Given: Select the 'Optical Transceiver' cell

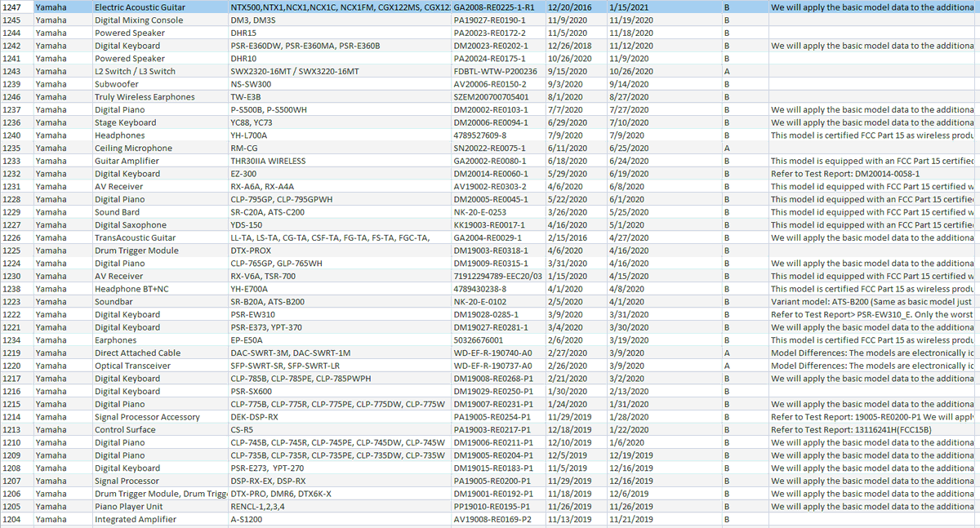Looking at the screenshot, I should click(x=159, y=366).
